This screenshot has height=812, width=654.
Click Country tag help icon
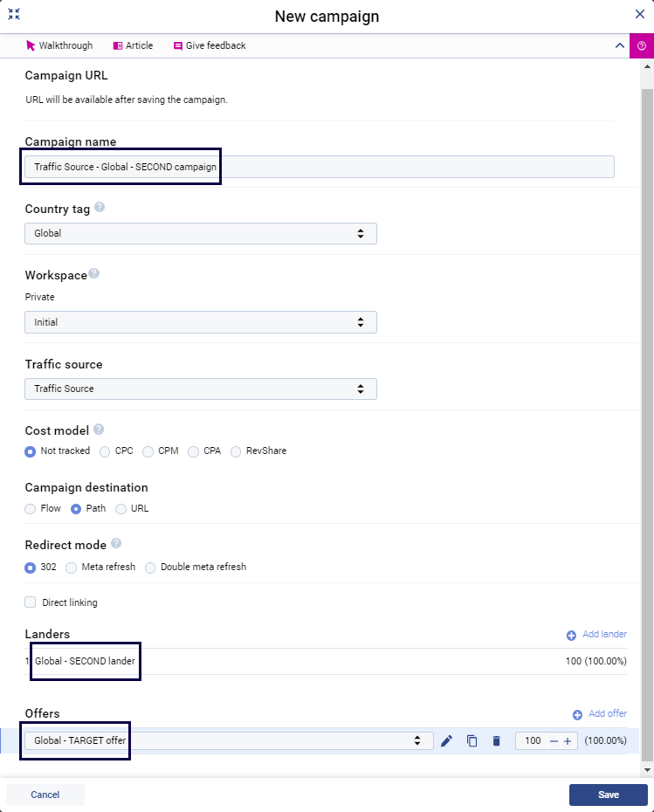(100, 208)
